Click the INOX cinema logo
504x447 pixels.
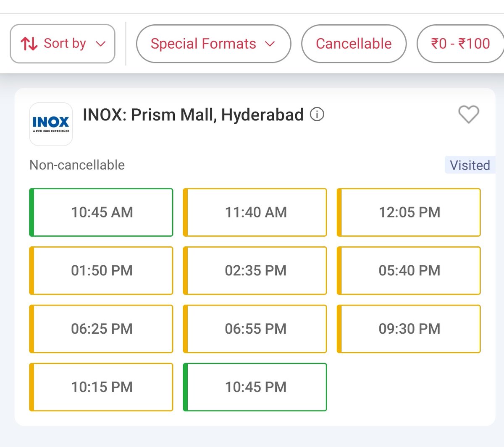(51, 124)
